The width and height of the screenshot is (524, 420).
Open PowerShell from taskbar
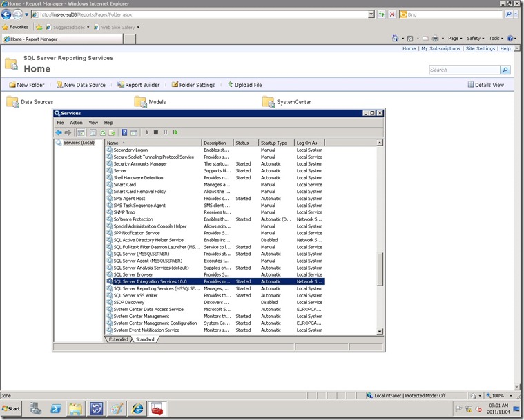coord(56,409)
